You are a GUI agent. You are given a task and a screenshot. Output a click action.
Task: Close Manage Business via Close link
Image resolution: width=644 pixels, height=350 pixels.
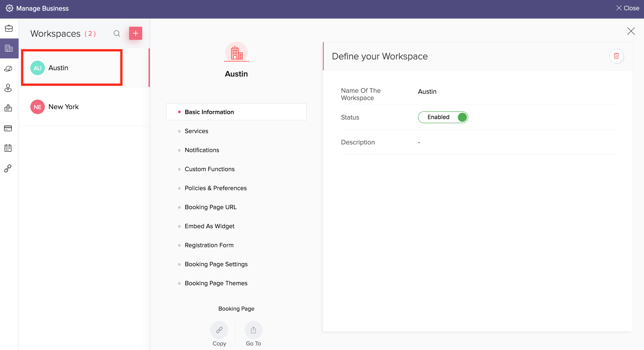tap(627, 8)
